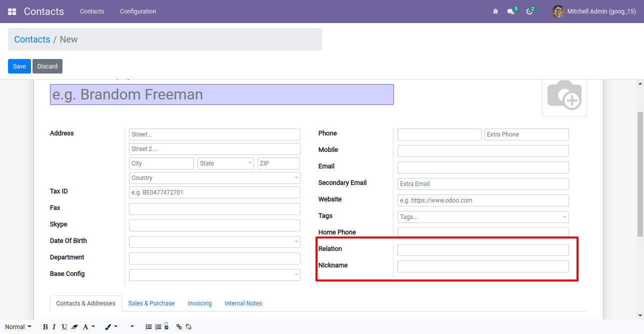Image resolution: width=644 pixels, height=334 pixels.
Task: Click the scrollbar up arrow
Action: (640, 83)
